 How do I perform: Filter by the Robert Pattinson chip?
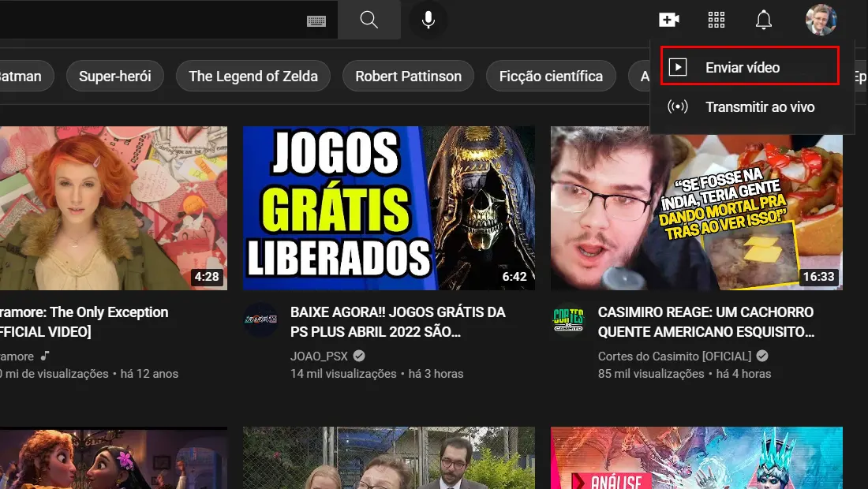click(x=409, y=77)
